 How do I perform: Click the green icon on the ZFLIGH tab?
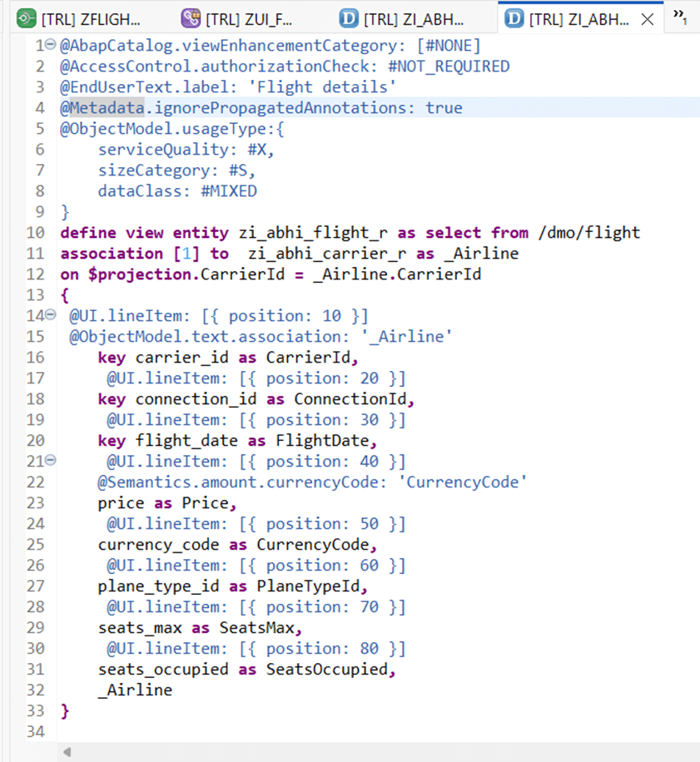coord(27,18)
